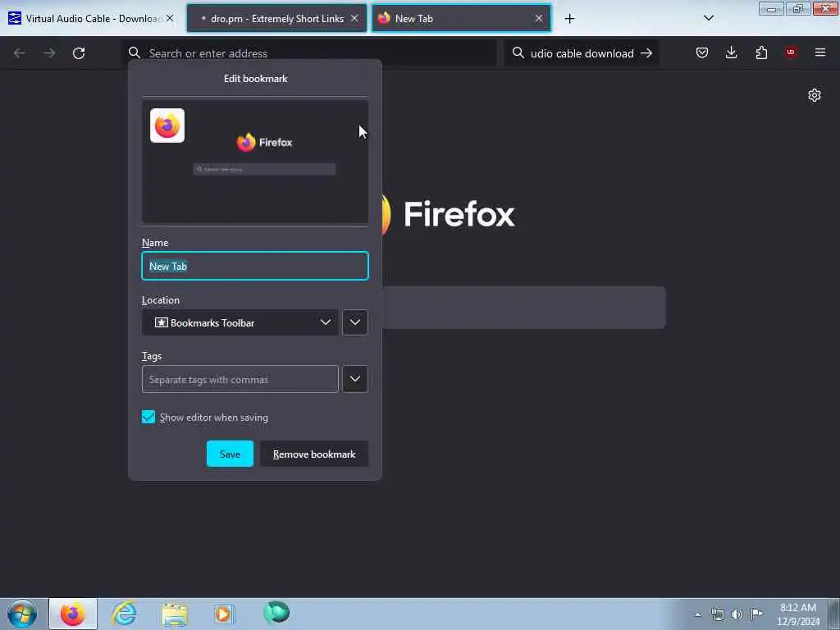The height and width of the screenshot is (630, 840).
Task: Expand the folder tree next to Location
Action: 354,322
